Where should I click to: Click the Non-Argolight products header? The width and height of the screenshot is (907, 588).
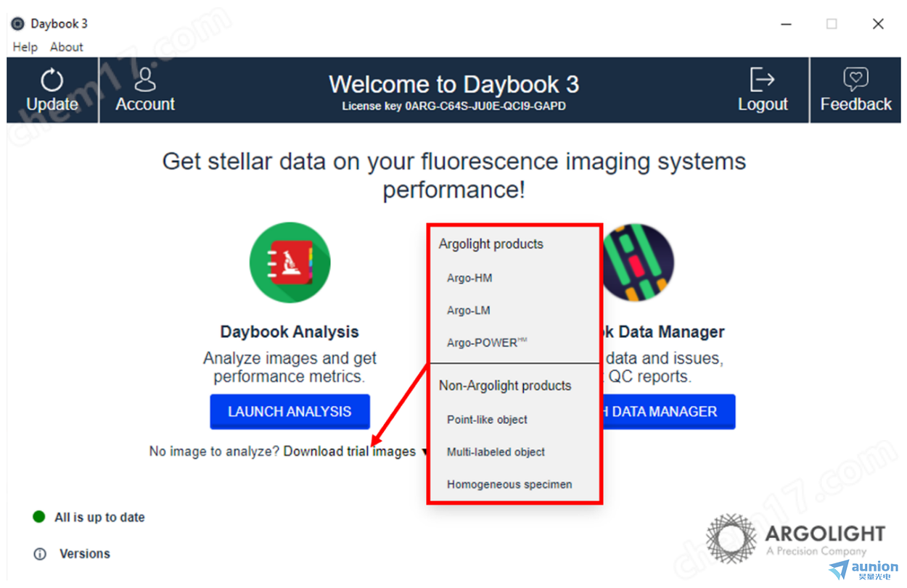pyautogui.click(x=505, y=386)
